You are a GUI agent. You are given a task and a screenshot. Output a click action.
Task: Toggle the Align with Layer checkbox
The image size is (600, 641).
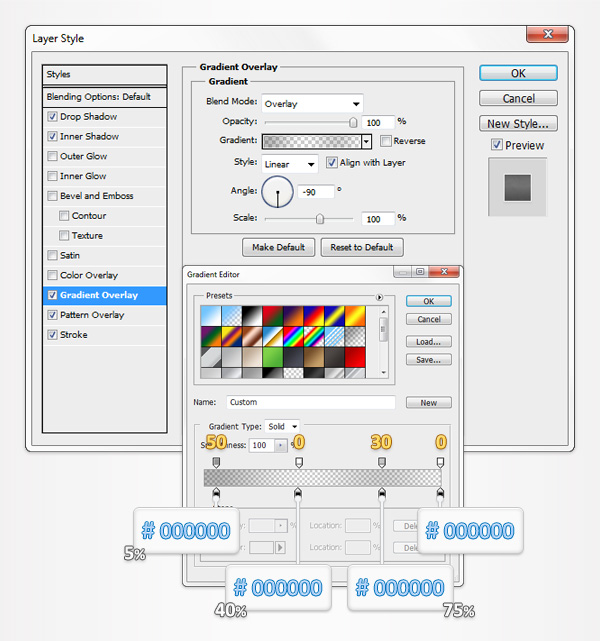(332, 163)
